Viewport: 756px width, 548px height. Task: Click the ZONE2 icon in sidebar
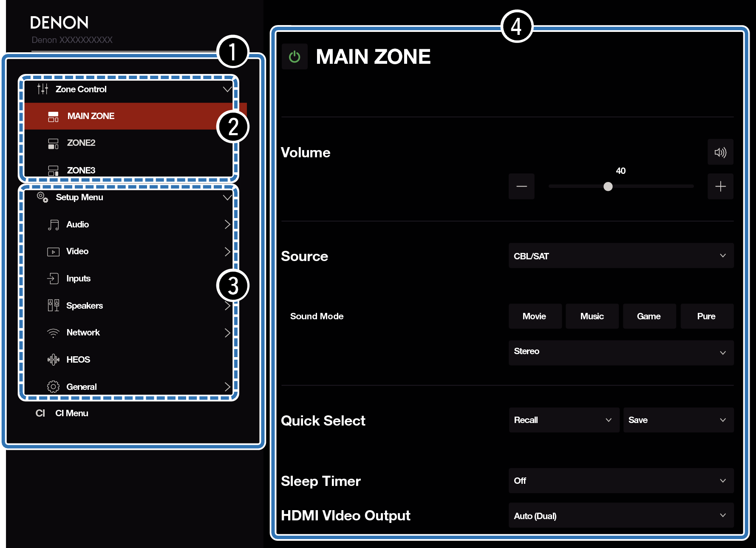click(53, 143)
